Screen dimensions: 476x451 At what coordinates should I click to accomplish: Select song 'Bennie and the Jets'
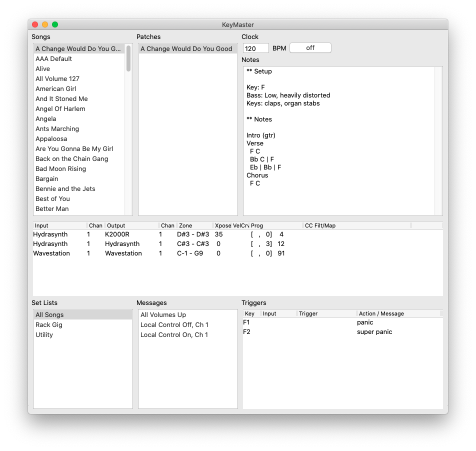pos(79,189)
